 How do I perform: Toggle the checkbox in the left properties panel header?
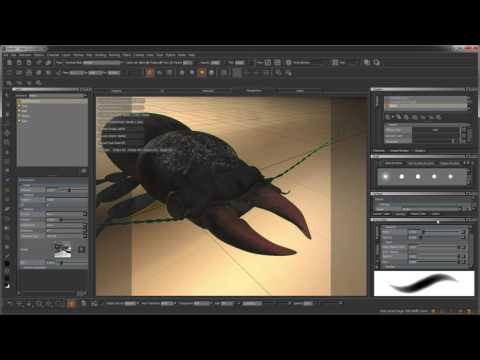click(20, 180)
